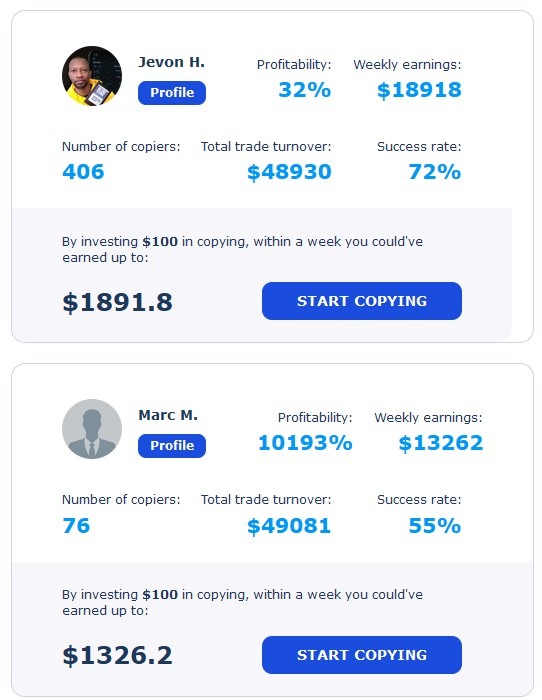
Task: Start copying Marc M.'s trades
Action: [362, 655]
